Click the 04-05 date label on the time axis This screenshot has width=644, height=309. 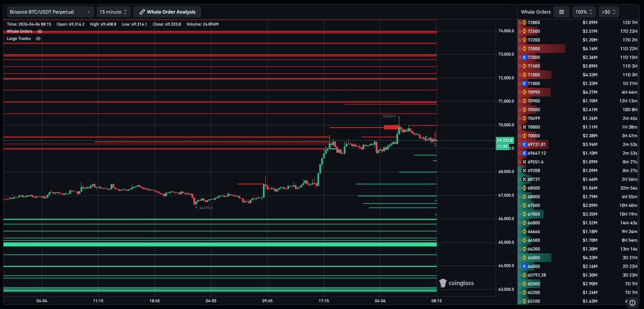click(211, 301)
